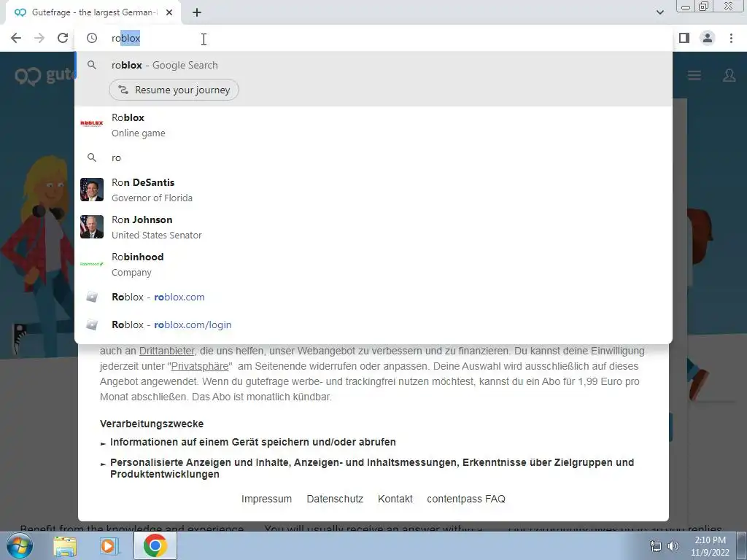Image resolution: width=747 pixels, height=560 pixels.
Task: Click the Gutefrage tab title
Action: 95,12
